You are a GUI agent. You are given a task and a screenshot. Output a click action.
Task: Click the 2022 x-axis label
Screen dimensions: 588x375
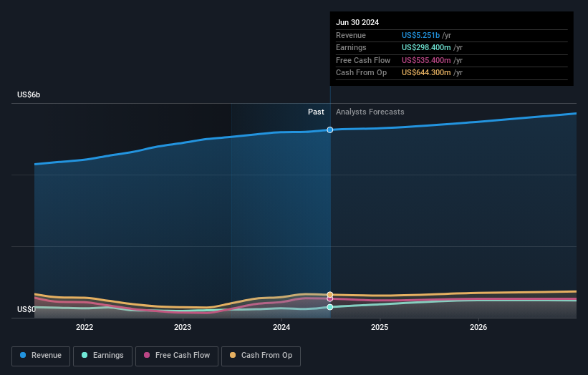(85, 328)
